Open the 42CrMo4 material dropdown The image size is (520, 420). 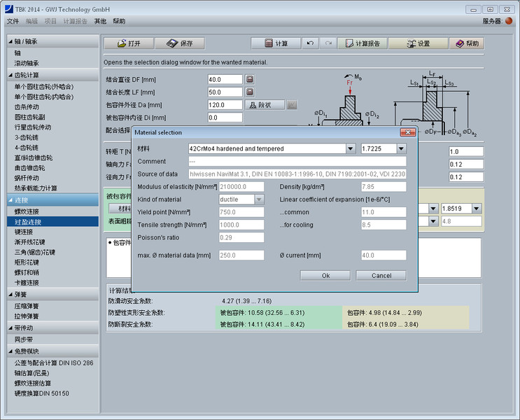(x=350, y=149)
